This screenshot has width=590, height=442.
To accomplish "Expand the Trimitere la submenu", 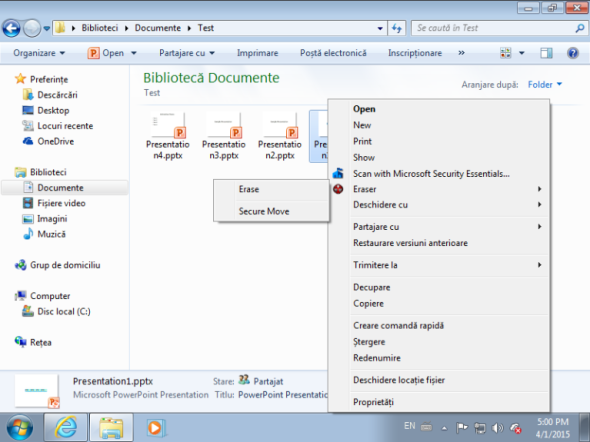I will pyautogui.click(x=439, y=265).
